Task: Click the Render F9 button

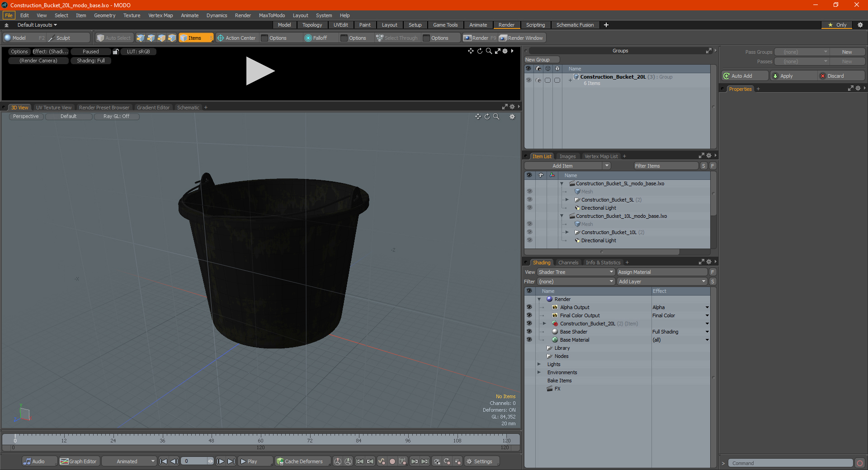Action: tap(480, 38)
